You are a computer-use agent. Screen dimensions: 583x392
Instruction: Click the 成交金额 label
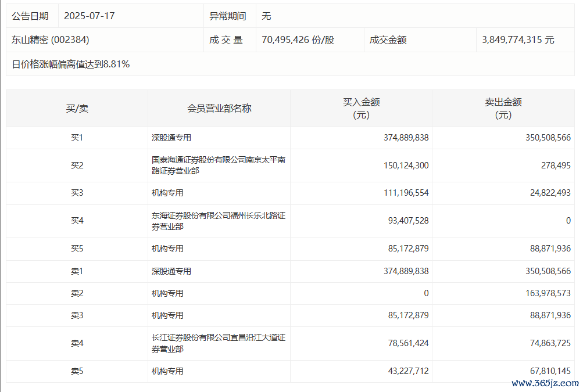tap(388, 39)
